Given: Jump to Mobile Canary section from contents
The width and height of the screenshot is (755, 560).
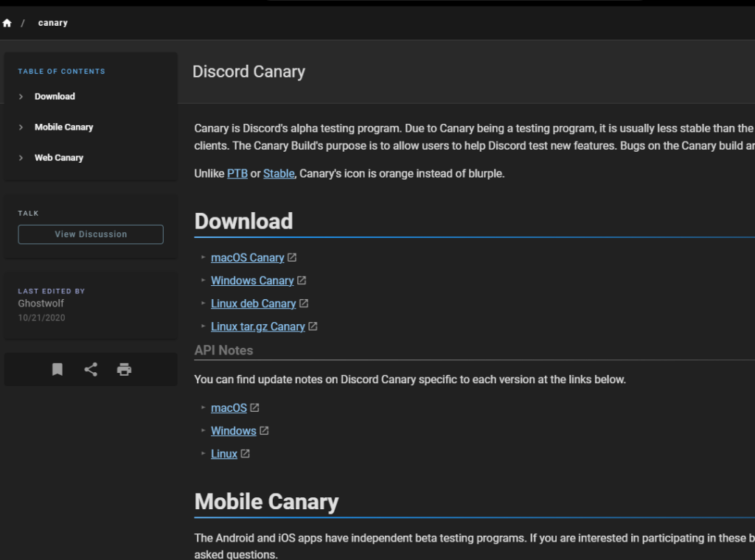Looking at the screenshot, I should pos(63,127).
